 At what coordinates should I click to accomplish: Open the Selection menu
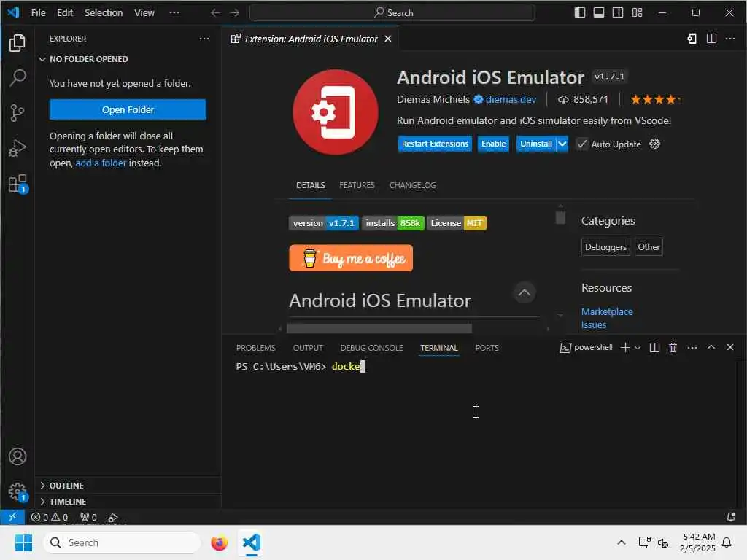[104, 13]
